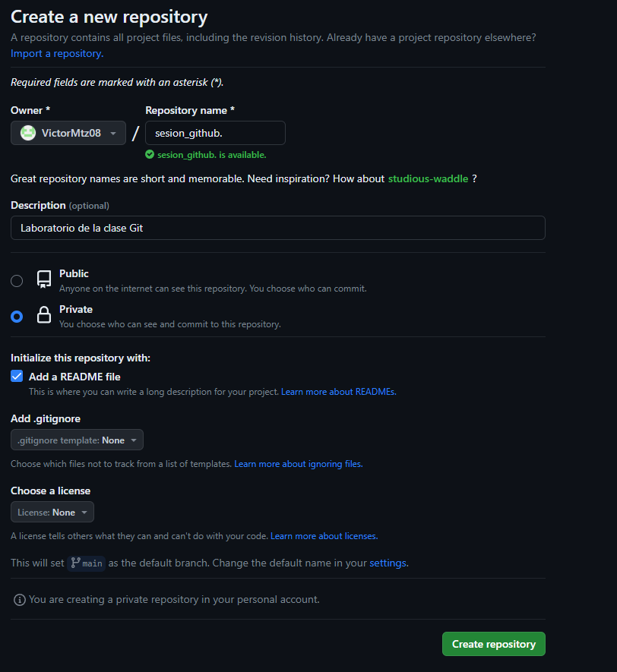Select the Private visibility option
The height and width of the screenshot is (672, 617).
[x=16, y=317]
